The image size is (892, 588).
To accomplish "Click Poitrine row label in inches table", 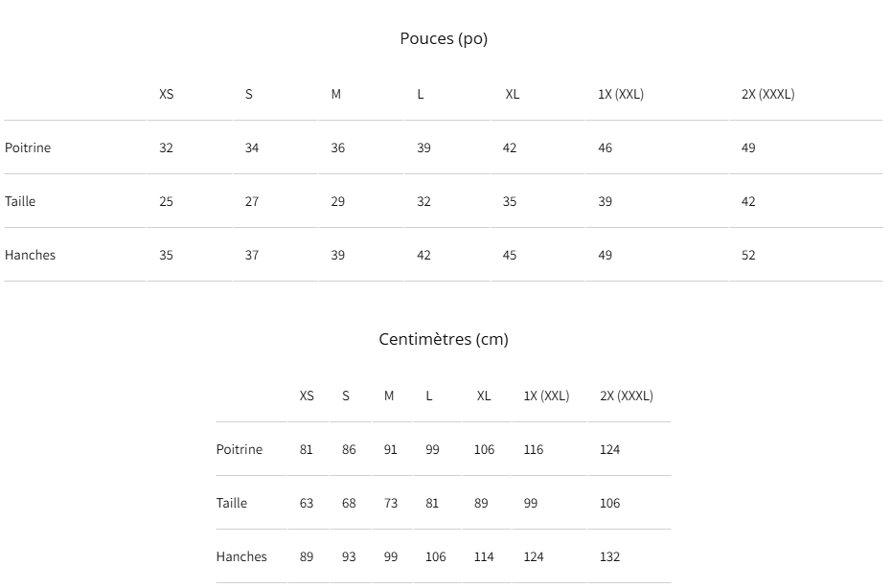I will coord(28,147).
